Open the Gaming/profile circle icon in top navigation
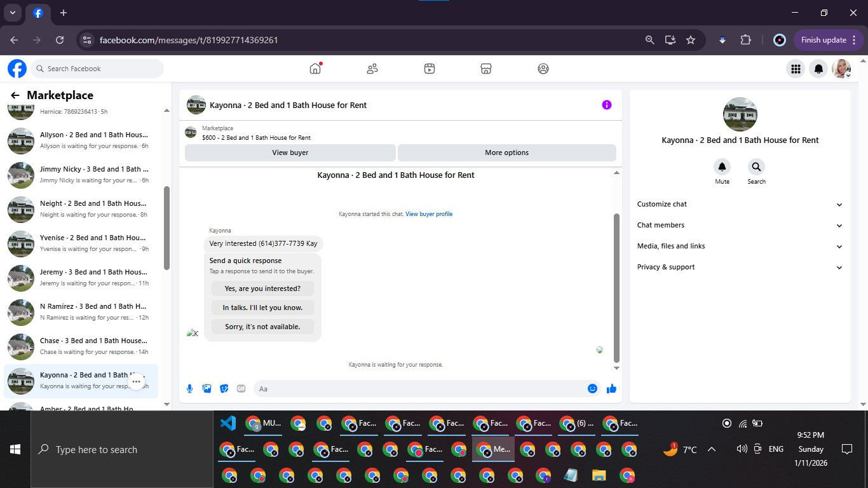This screenshot has width=868, height=488. coord(543,69)
